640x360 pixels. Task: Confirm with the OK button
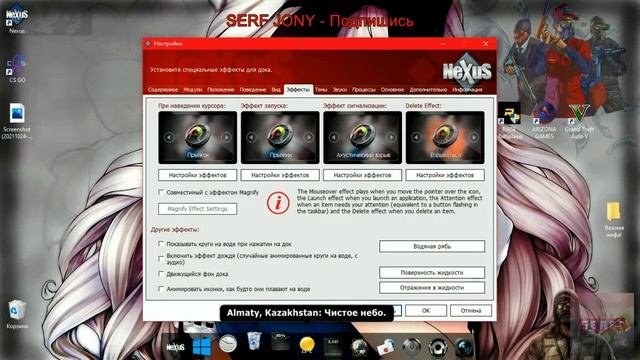point(426,310)
